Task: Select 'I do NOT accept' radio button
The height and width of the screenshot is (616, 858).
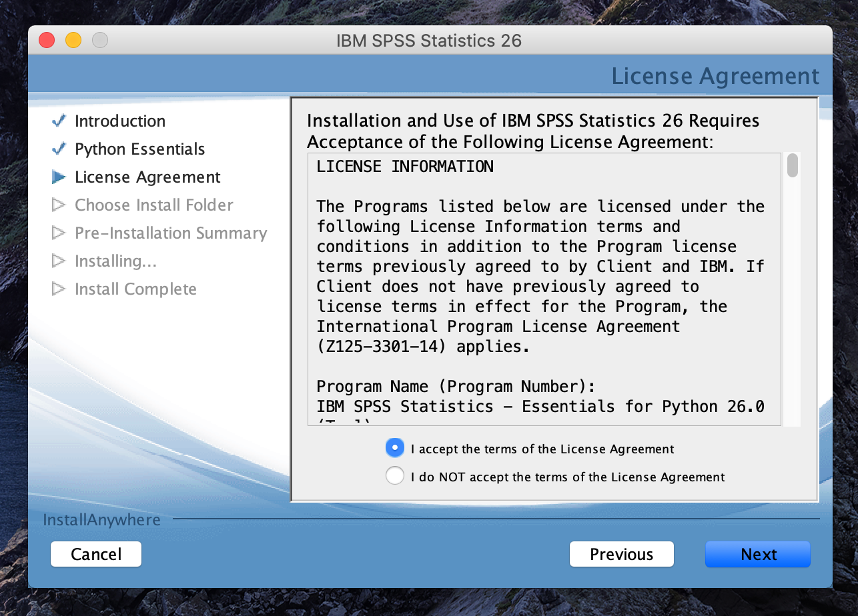Action: tap(395, 476)
